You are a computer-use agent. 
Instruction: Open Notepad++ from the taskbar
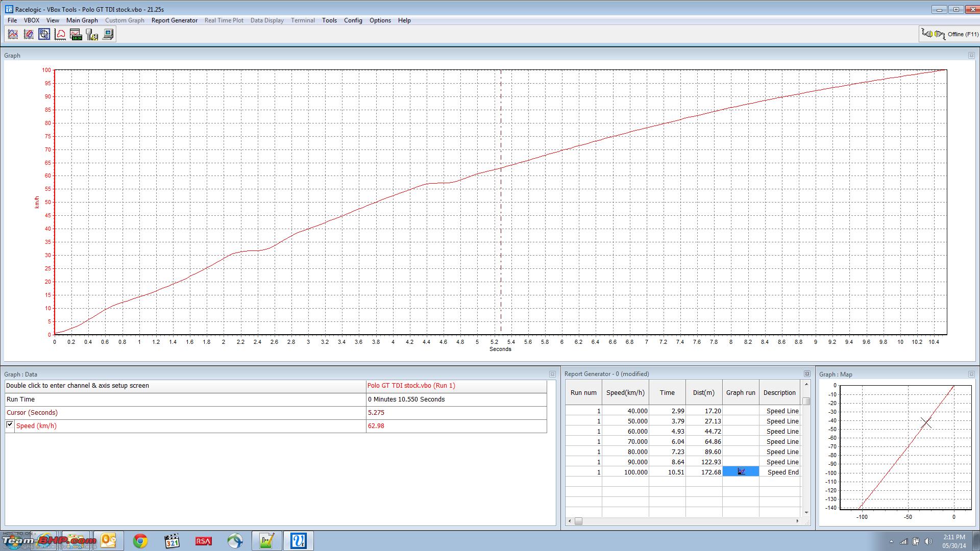(x=267, y=541)
